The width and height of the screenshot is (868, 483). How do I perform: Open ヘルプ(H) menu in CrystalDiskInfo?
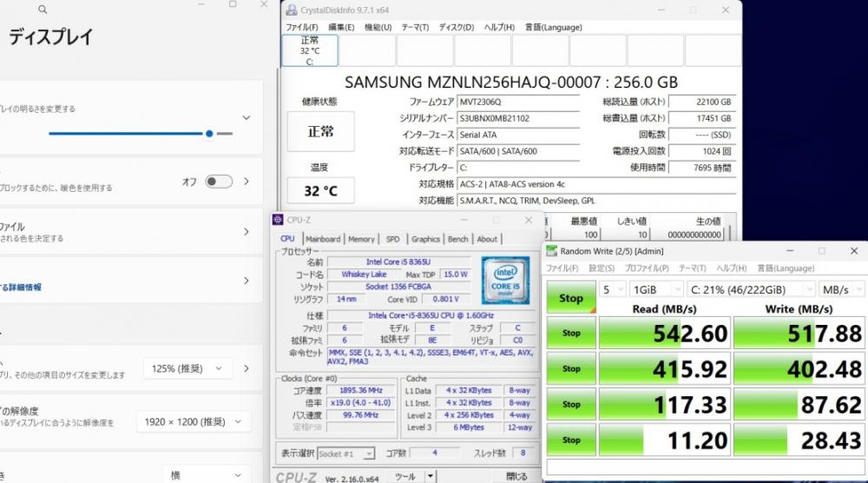coord(499,27)
